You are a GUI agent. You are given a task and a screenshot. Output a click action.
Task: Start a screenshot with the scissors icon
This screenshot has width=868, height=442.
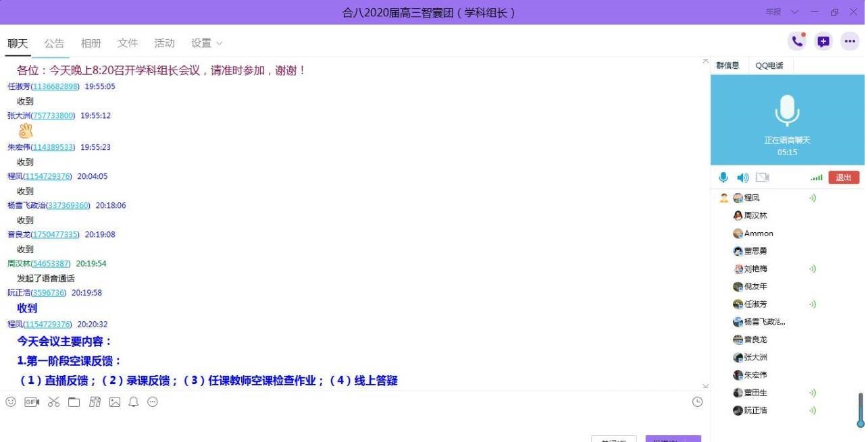click(54, 402)
